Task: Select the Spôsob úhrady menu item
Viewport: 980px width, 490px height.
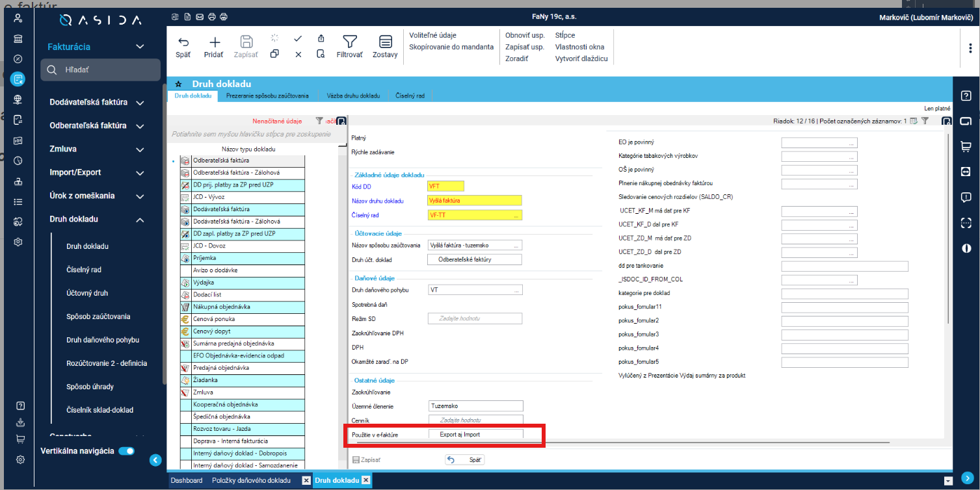Action: click(x=90, y=387)
